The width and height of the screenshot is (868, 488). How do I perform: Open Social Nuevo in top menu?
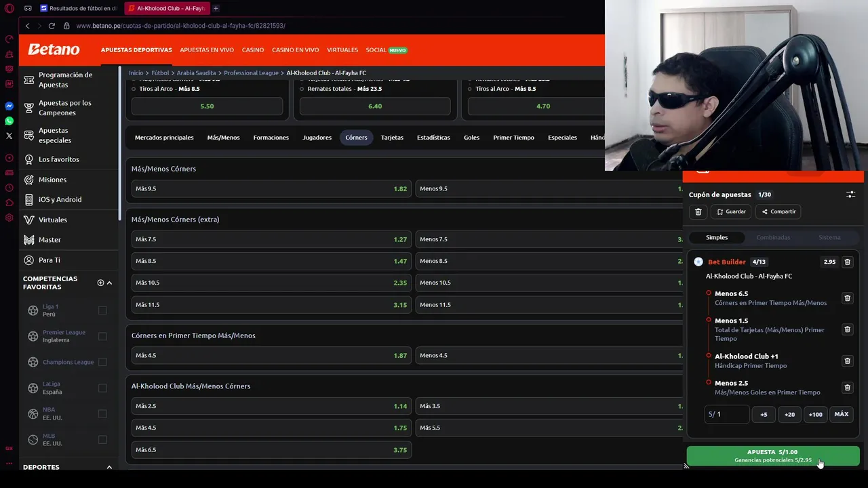(387, 50)
